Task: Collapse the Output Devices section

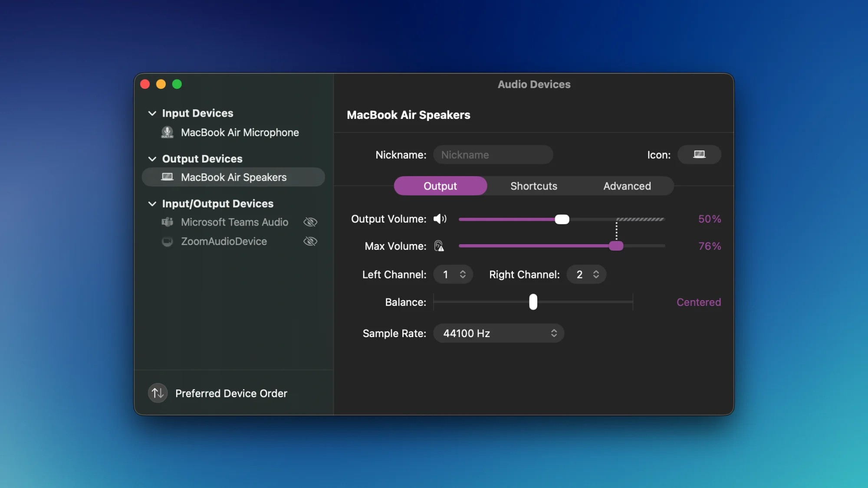Action: (x=152, y=159)
